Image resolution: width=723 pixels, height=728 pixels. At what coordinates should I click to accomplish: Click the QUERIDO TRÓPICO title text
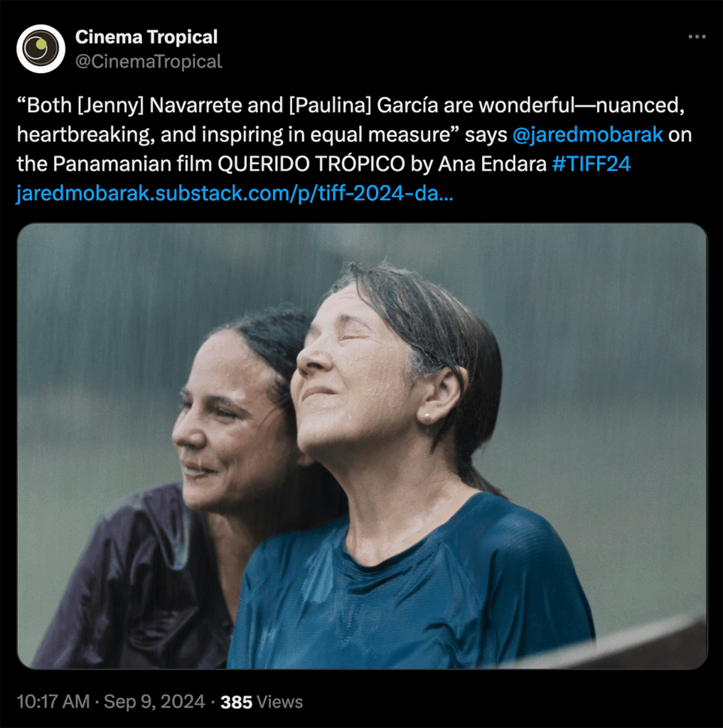(311, 164)
